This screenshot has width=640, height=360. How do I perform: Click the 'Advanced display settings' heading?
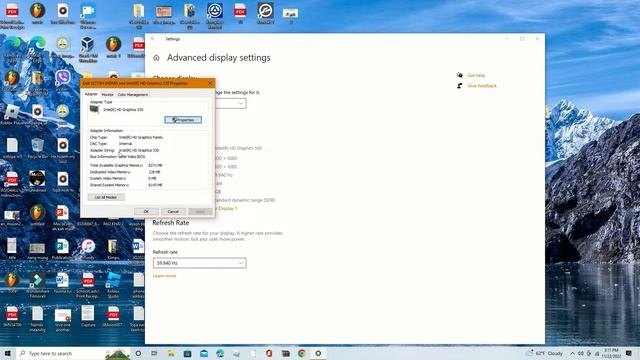coord(219,58)
